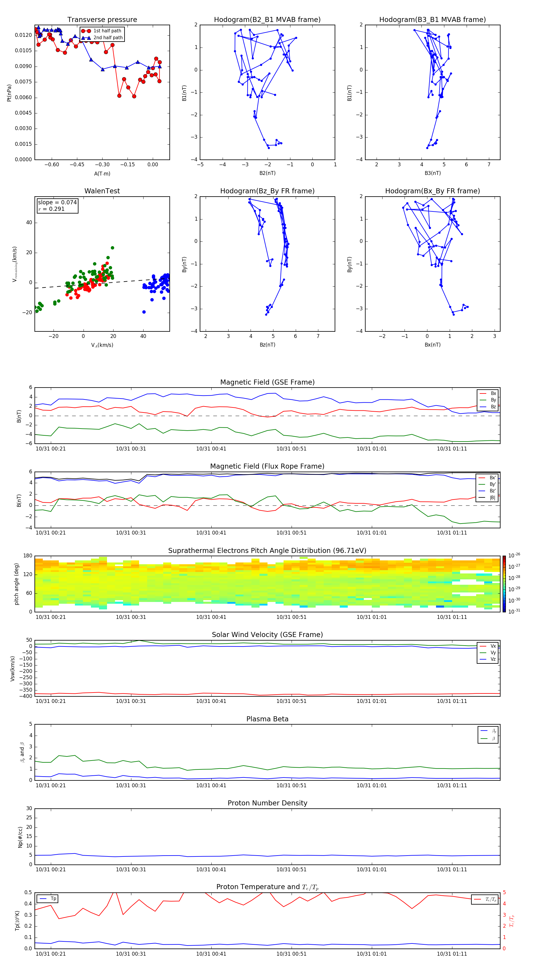
Task: Click 'Hodogram(B2_B1 MVAB frame)' title
Action: pyautogui.click(x=267, y=19)
